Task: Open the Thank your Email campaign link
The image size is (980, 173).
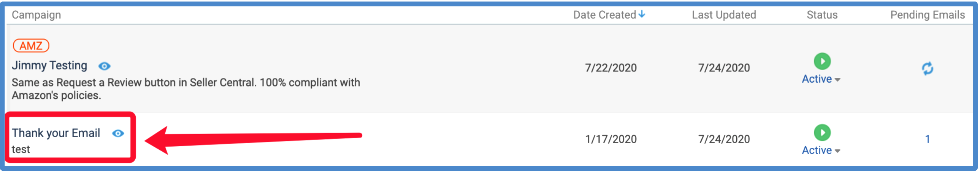Action: tap(56, 133)
